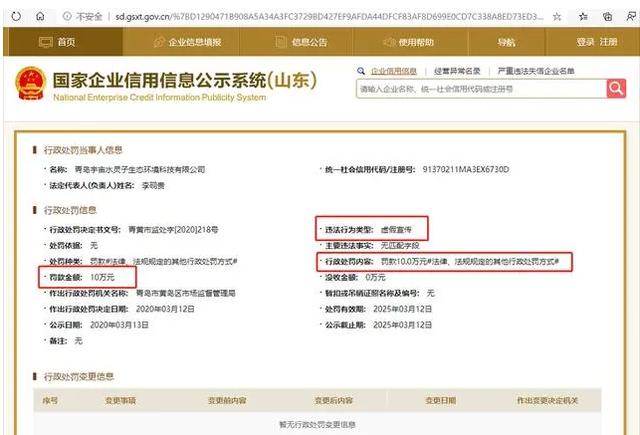
Task: Open the 企业信息填报 menu item
Action: [188, 42]
